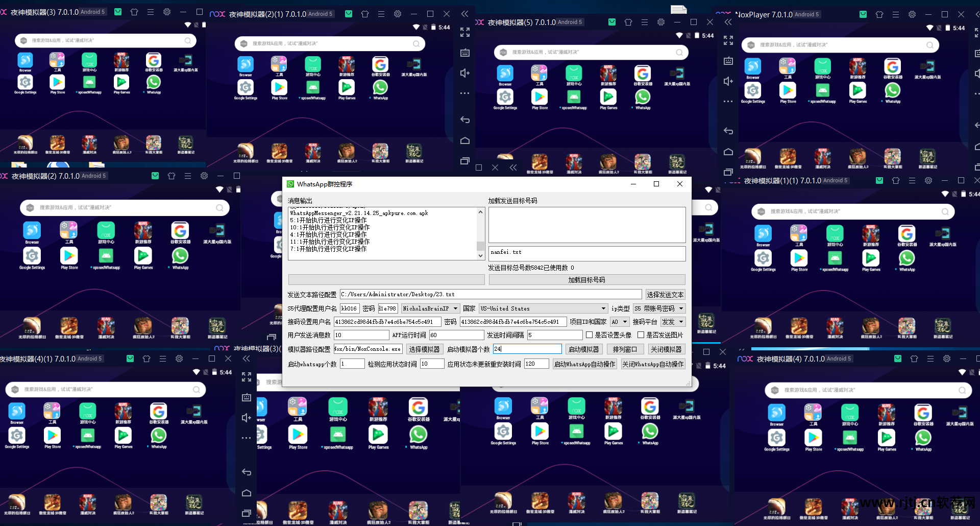Open settings gear in 夜神模拟器(4) title bar
980x526 pixels.
tap(947, 358)
